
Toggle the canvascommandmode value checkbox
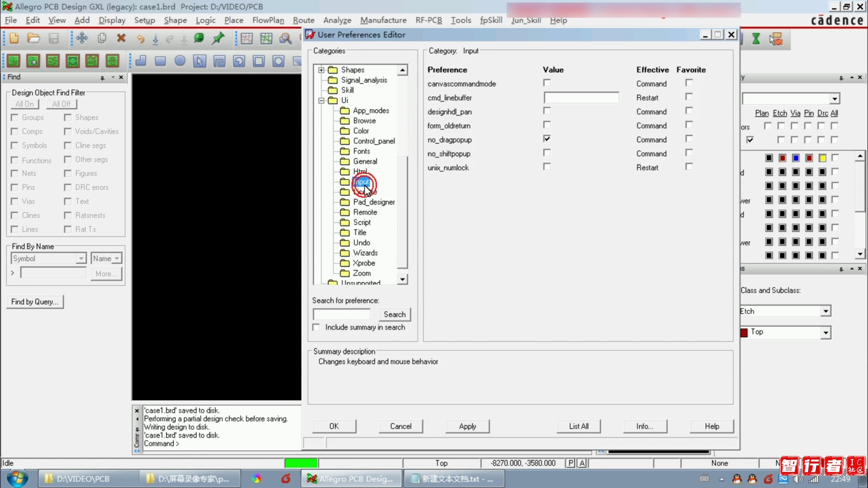point(547,83)
